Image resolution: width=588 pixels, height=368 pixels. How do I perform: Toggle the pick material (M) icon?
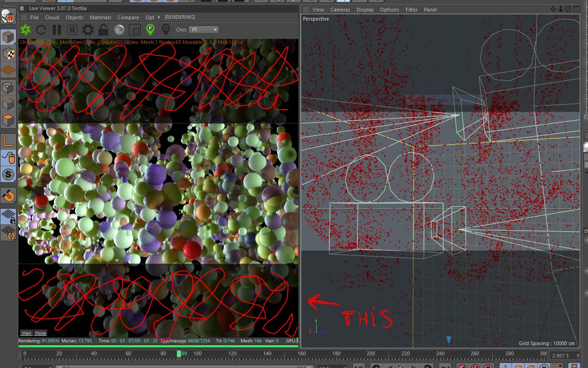165,30
